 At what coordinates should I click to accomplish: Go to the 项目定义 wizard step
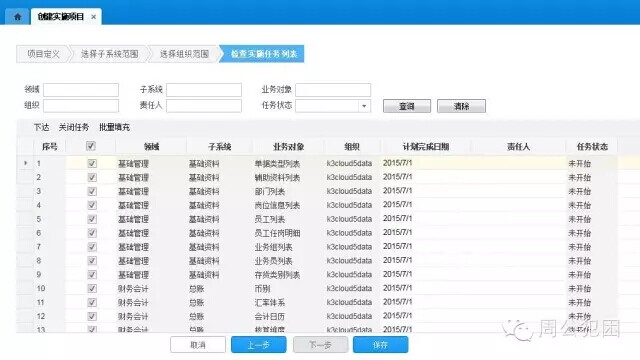[44, 54]
